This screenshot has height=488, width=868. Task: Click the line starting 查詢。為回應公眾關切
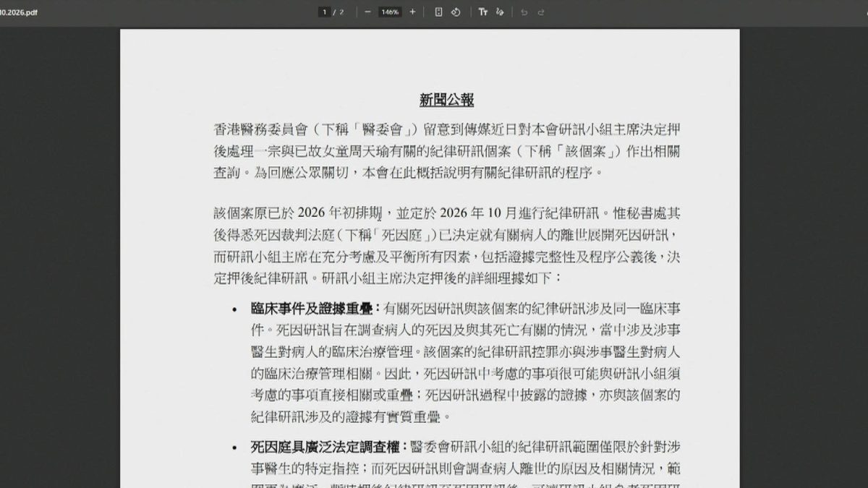coord(408,174)
